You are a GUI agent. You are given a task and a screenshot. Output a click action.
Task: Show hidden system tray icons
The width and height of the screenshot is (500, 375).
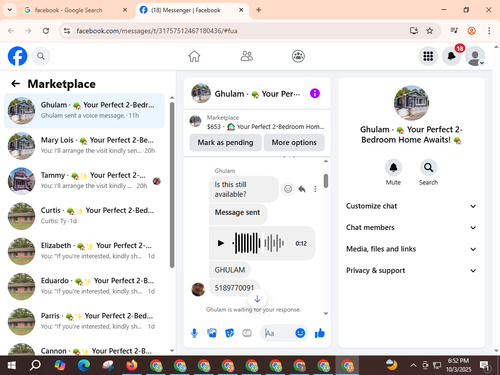(x=413, y=366)
